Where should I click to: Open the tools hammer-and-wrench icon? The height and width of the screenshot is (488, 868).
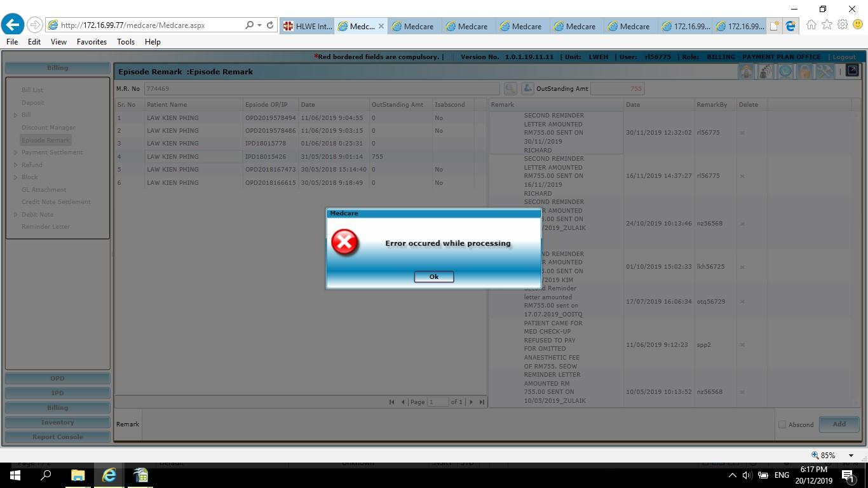[824, 72]
